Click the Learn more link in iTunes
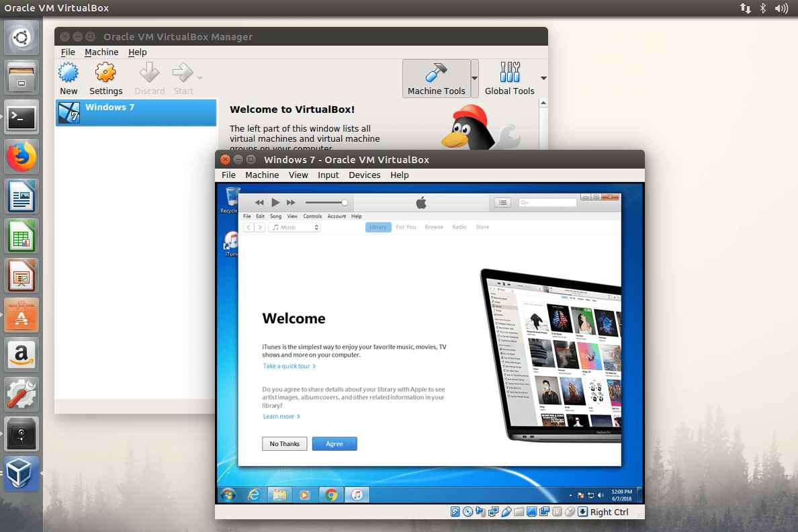798x532 pixels. point(281,416)
